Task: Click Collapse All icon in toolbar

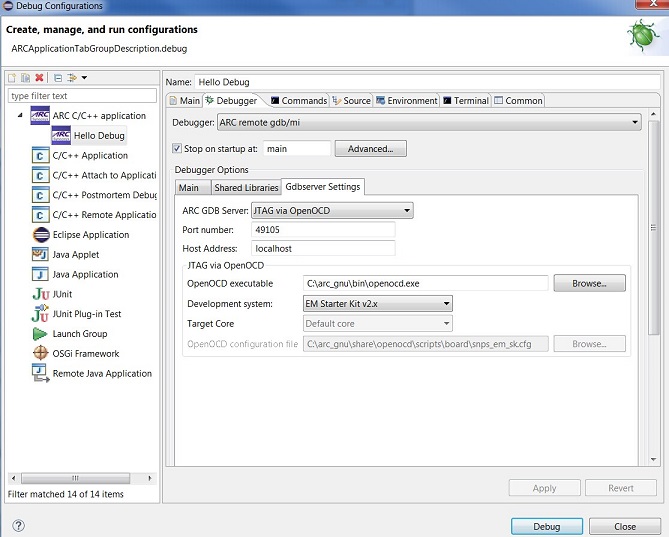Action: [58, 78]
